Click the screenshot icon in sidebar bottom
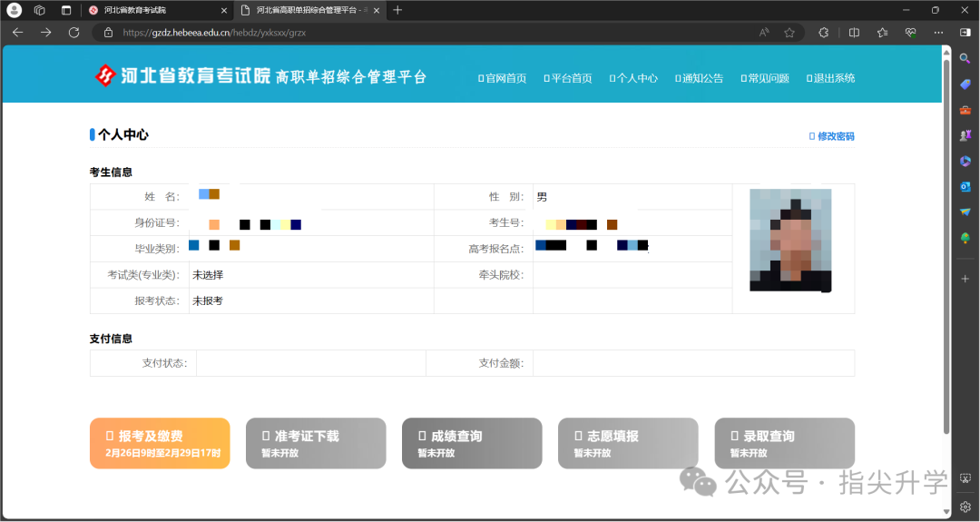The width and height of the screenshot is (980, 522). coord(965,478)
